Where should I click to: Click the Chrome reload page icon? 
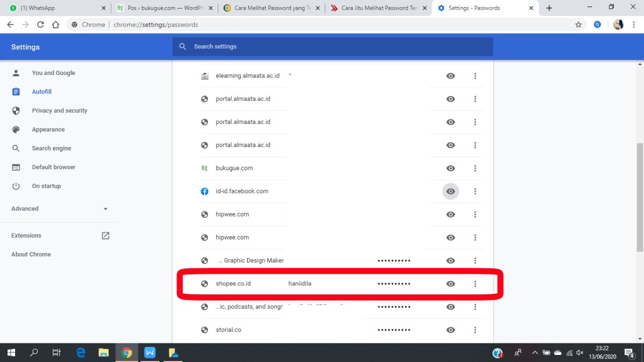click(x=40, y=25)
